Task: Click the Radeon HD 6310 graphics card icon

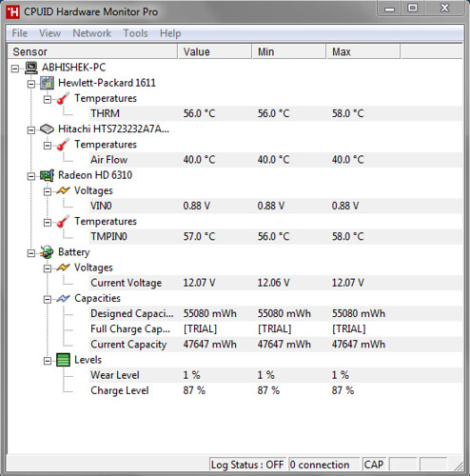Action: pyautogui.click(x=47, y=175)
